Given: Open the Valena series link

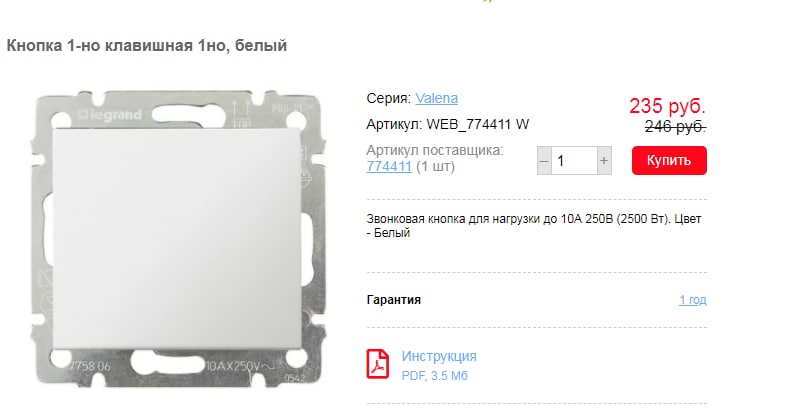Looking at the screenshot, I should click(x=436, y=98).
